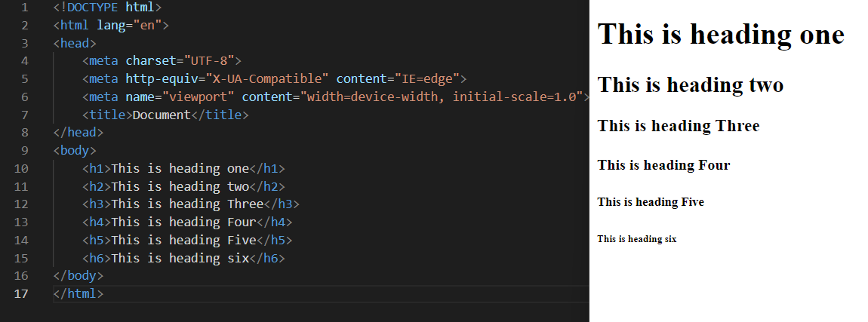
Task: Click the rendered "This is heading Three" preview
Action: coord(678,126)
